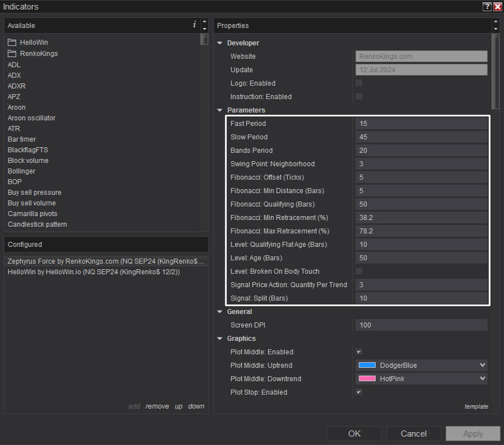The image size is (504, 445).
Task: Collapse the Parameters section
Action: (x=220, y=110)
